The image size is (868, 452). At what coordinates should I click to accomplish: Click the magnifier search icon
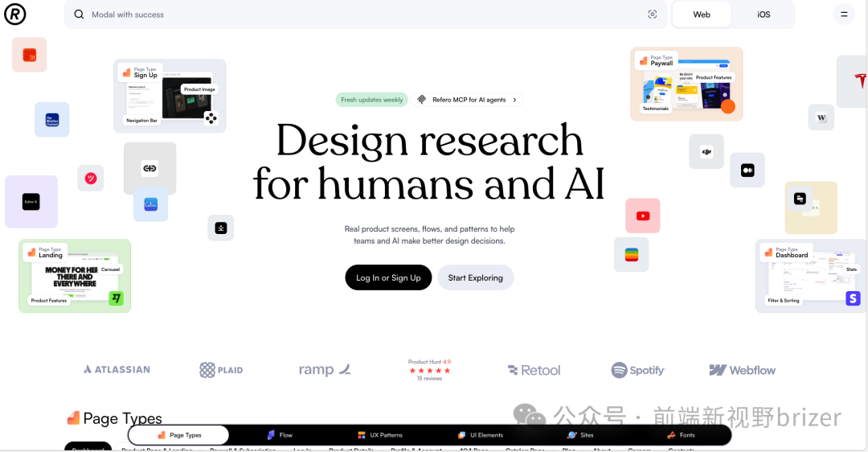point(79,14)
